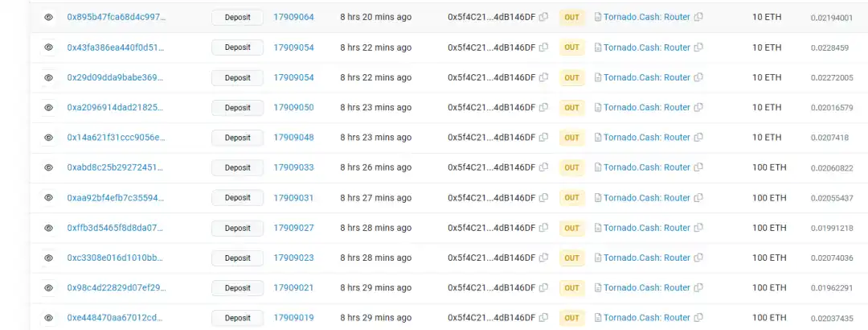Click the OUT badge in the 0x14a621f31ccc9056e row
Screen dimensions: 868x330
pos(572,138)
